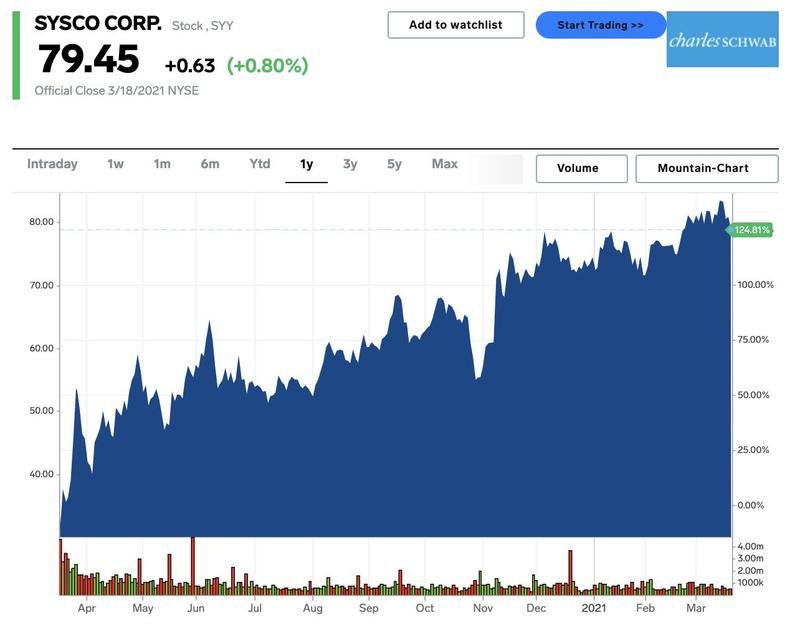Click the 1000k volume axis label

point(751,583)
